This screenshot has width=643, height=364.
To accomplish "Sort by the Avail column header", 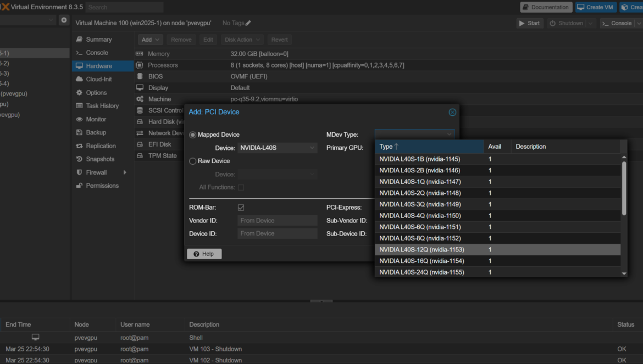I will tap(497, 147).
